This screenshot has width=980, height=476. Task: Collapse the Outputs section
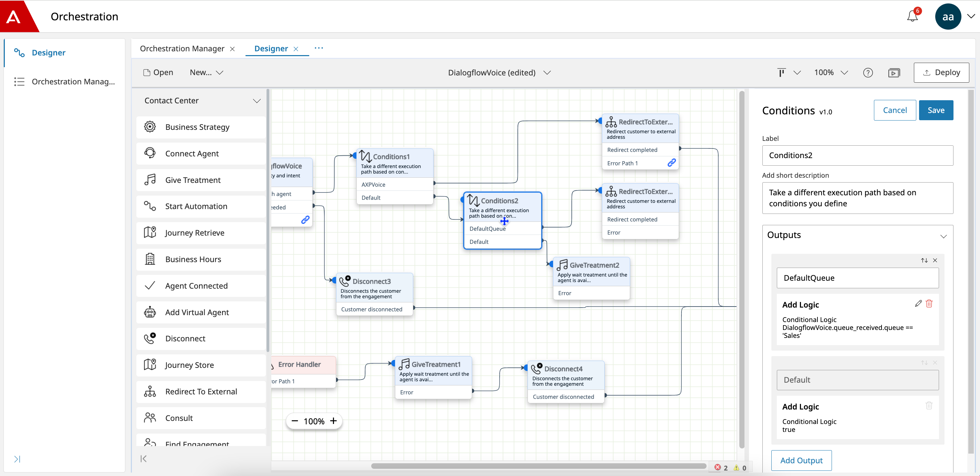(x=943, y=236)
